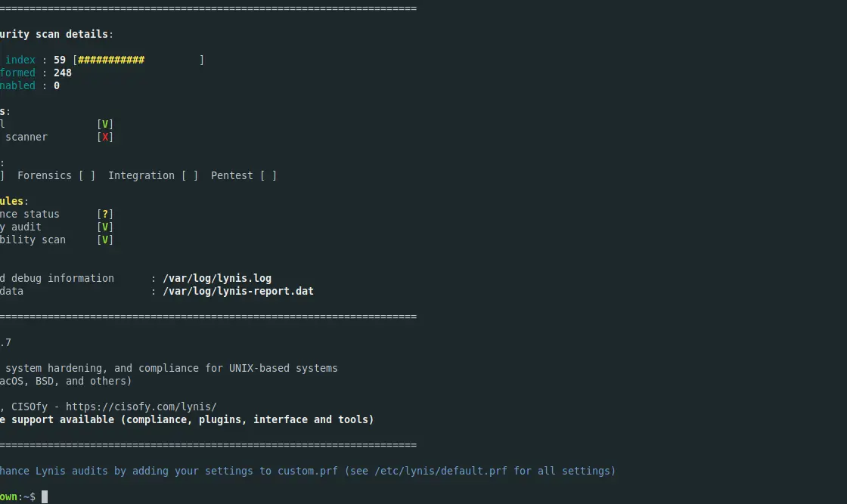Click the terminal cursor at the prompt
The width and height of the screenshot is (847, 504).
pos(45,497)
